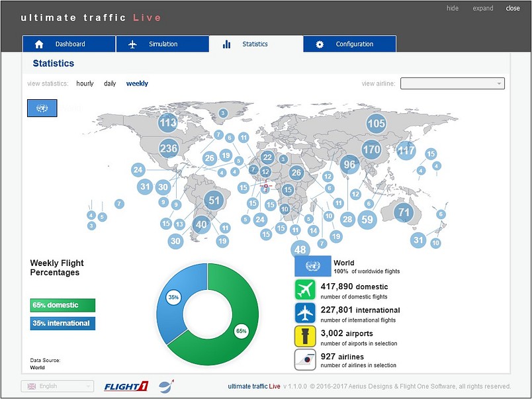The image size is (532, 399).
Task: Click the airlines tail fin icon
Action: coord(305,360)
